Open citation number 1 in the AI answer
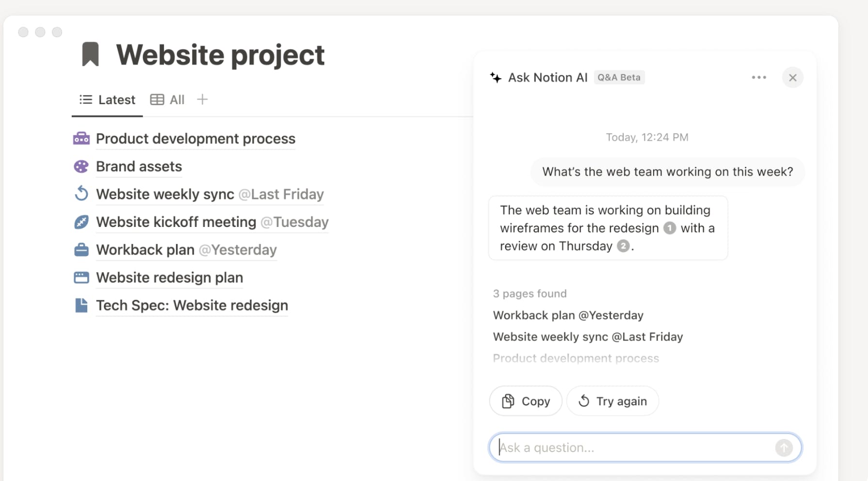The image size is (868, 481). point(669,228)
